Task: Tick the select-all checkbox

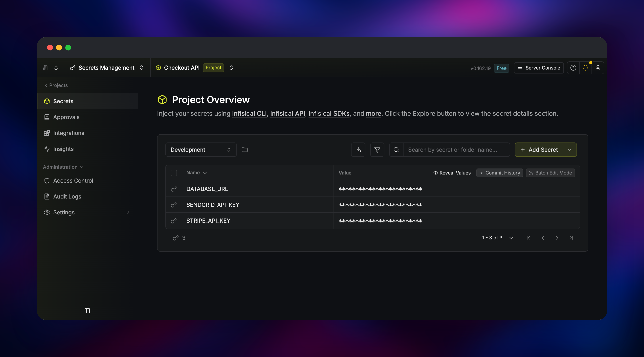Action: (x=174, y=173)
